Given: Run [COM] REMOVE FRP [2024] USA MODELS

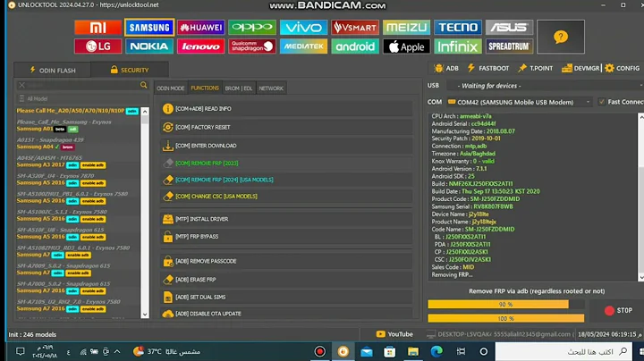Looking at the screenshot, I should 287,180.
